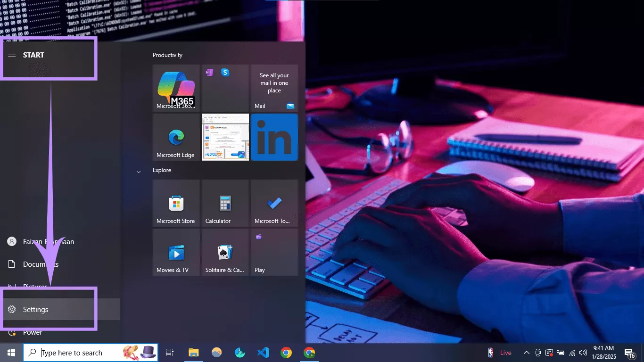The height and width of the screenshot is (362, 644).
Task: Expand the Start menu hamburger icon
Action: (x=11, y=55)
